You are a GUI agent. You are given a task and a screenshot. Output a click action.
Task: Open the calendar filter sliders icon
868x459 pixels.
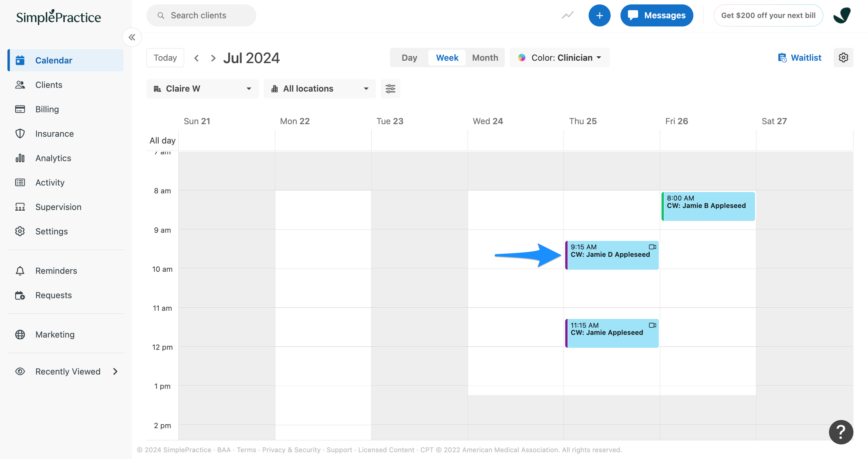tap(391, 89)
